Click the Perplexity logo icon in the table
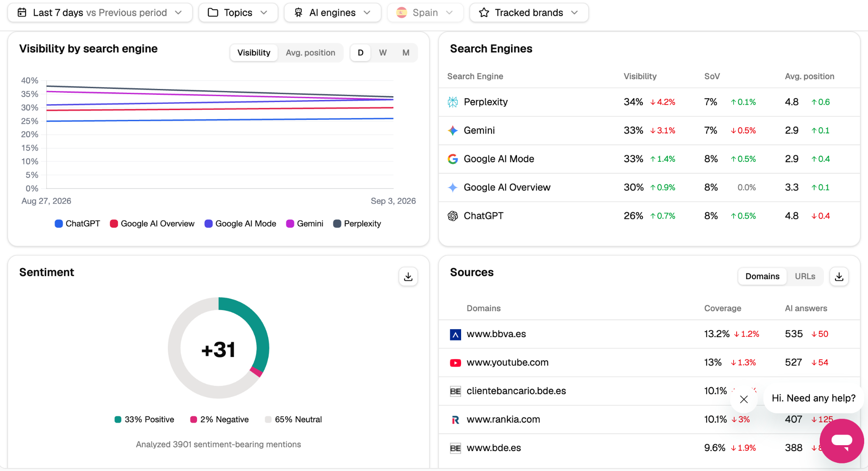This screenshot has height=471, width=868. click(x=453, y=102)
